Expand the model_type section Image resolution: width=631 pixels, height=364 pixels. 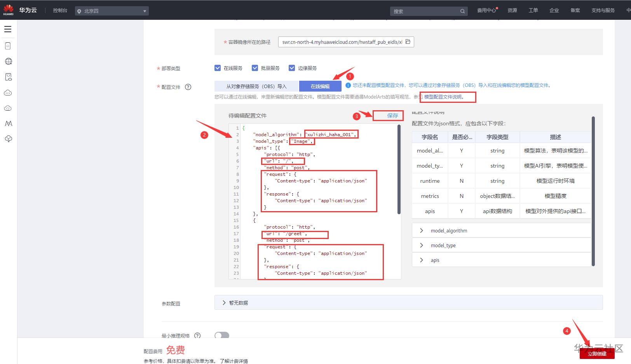(501, 245)
